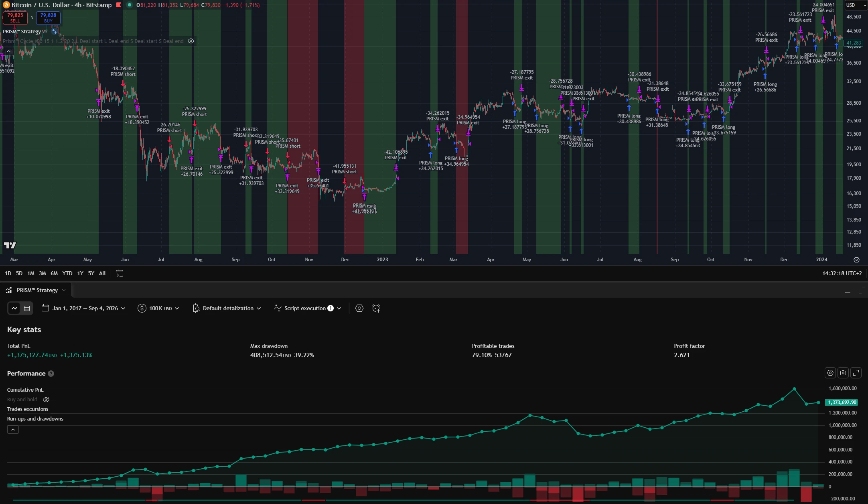The image size is (868, 504).
Task: Toggle visibility of Prism Cycle indicator
Action: click(x=191, y=41)
